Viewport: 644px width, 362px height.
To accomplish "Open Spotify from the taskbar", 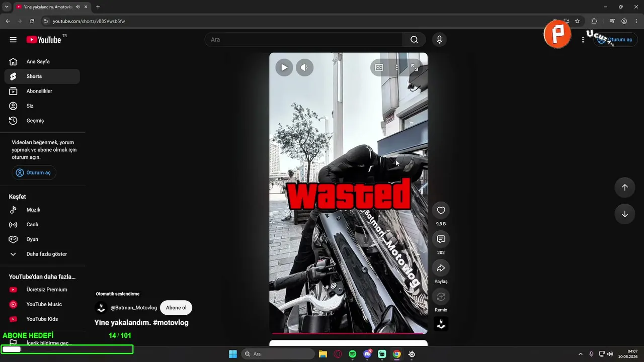I will pyautogui.click(x=352, y=354).
